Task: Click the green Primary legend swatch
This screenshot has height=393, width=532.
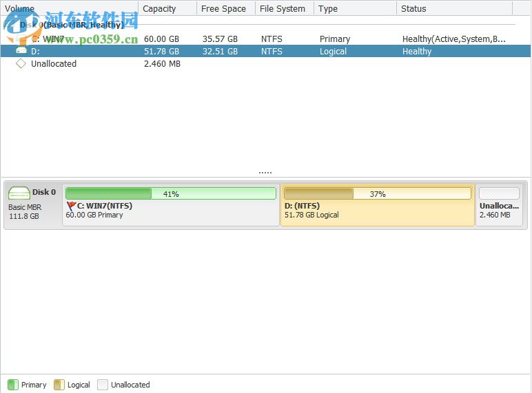Action: (13, 385)
